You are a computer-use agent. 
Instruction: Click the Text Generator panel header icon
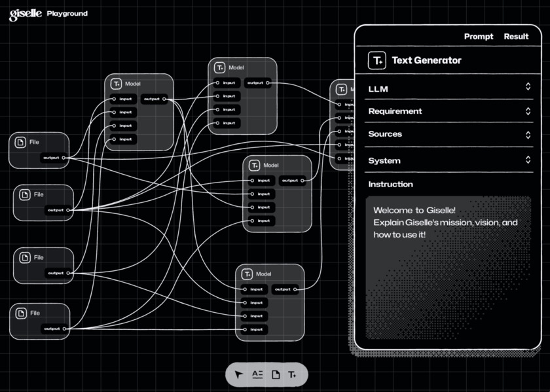(376, 60)
